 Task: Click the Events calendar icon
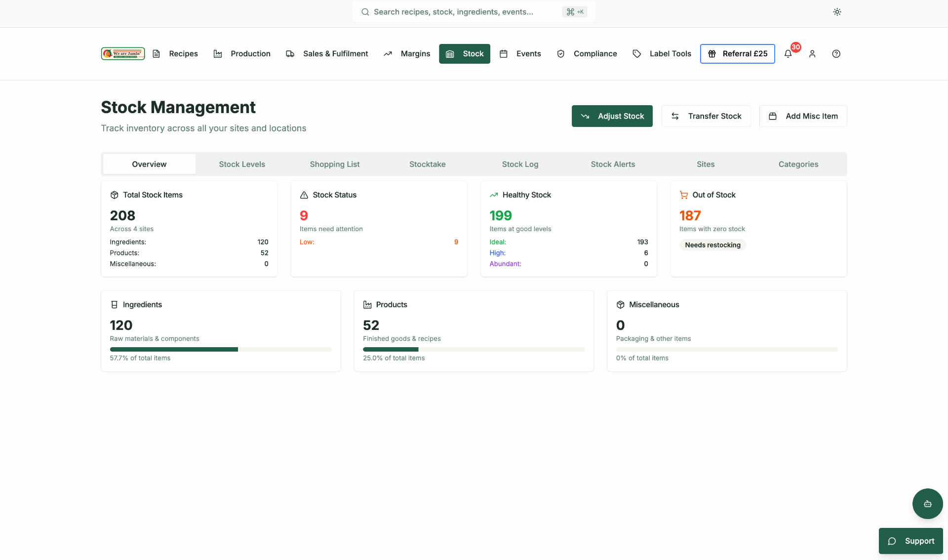pyautogui.click(x=504, y=54)
